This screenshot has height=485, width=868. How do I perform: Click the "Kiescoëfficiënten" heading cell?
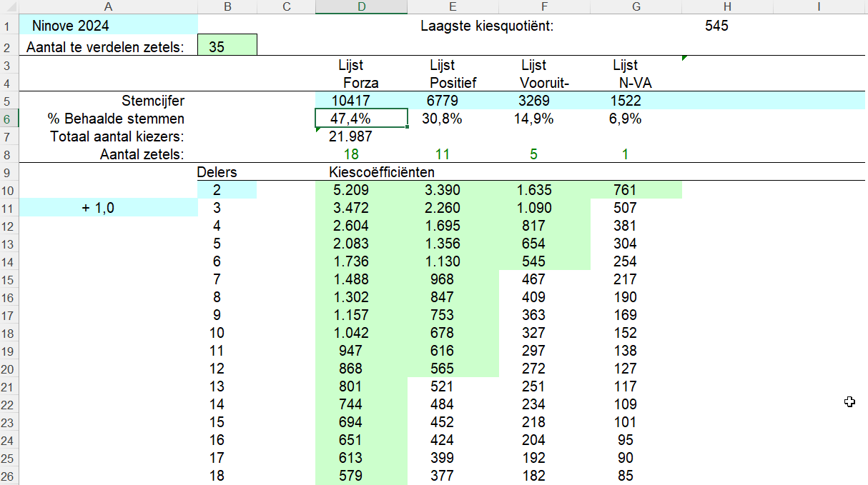point(382,172)
